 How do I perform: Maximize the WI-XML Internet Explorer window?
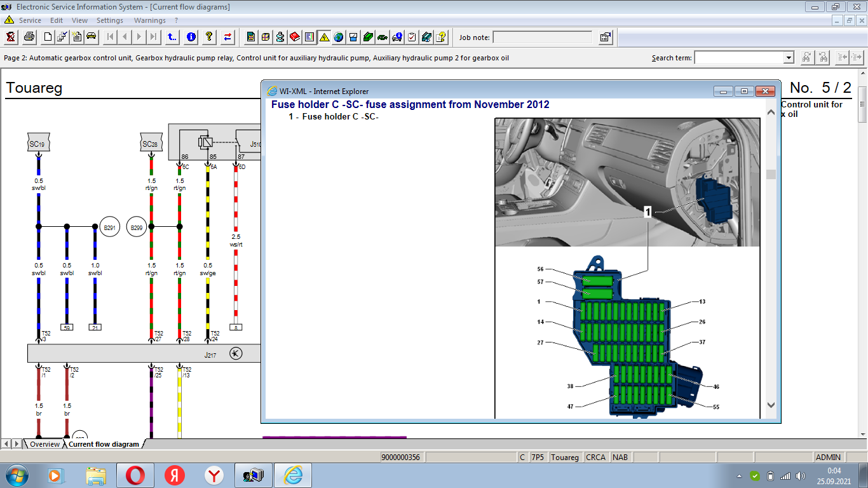745,91
